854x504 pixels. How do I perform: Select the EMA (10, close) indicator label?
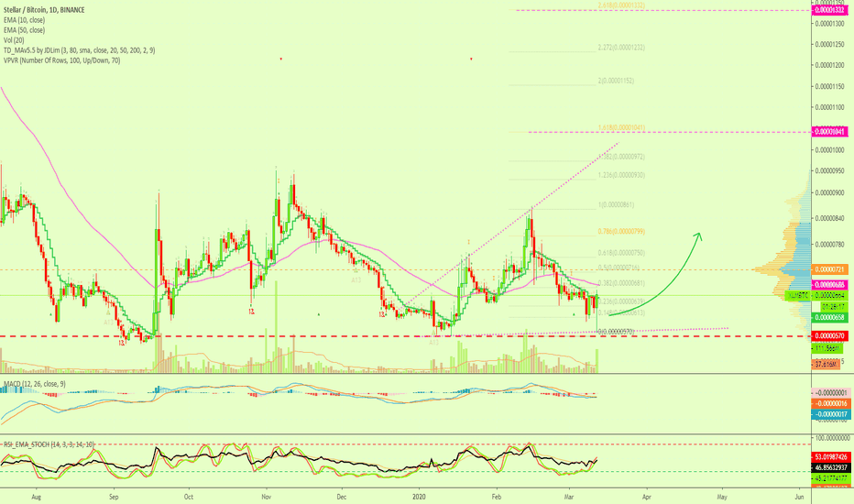point(24,20)
